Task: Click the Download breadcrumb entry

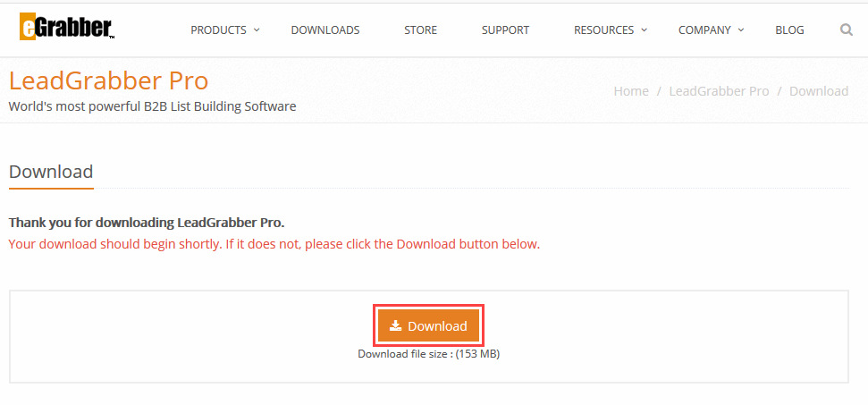Action: [x=819, y=91]
